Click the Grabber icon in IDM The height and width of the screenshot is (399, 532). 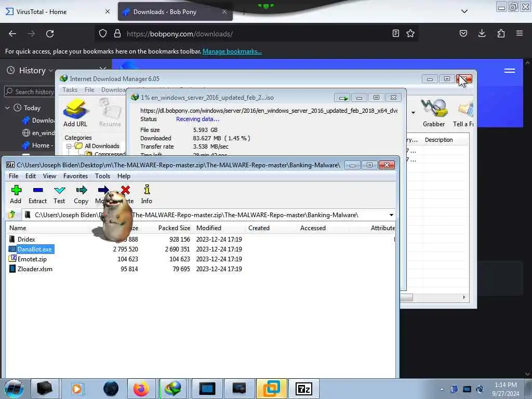pyautogui.click(x=434, y=113)
